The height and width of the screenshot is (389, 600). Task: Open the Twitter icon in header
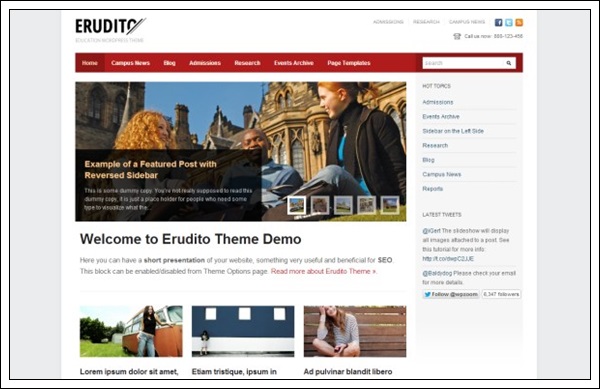coord(509,23)
